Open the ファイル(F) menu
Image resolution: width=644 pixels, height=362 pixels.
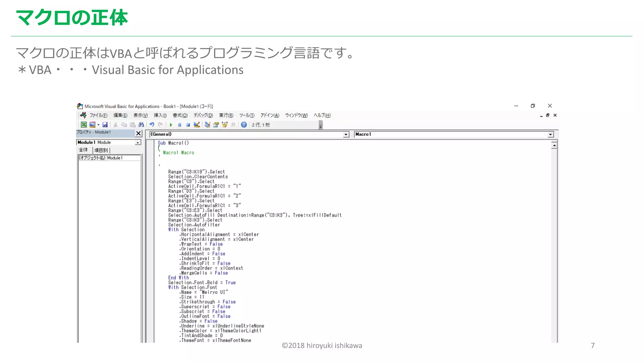coord(98,115)
